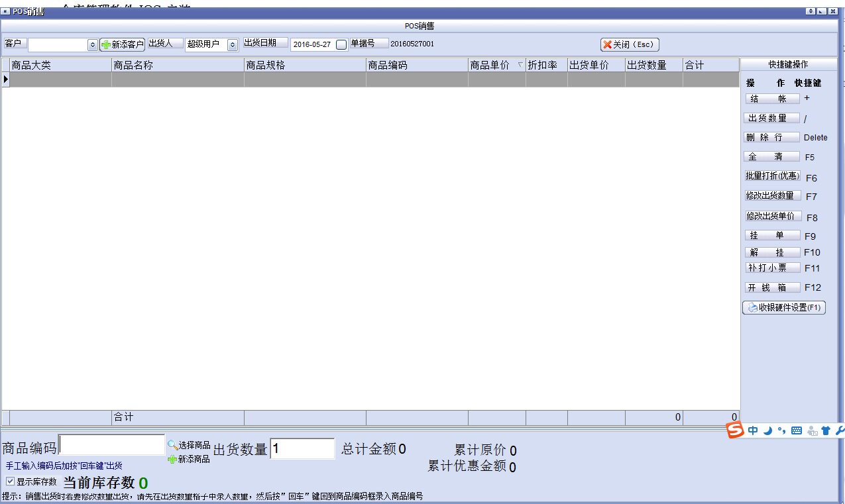Image resolution: width=845 pixels, height=504 pixels.
Task: Click the sort arrow on 商品单价 column
Action: coord(520,65)
